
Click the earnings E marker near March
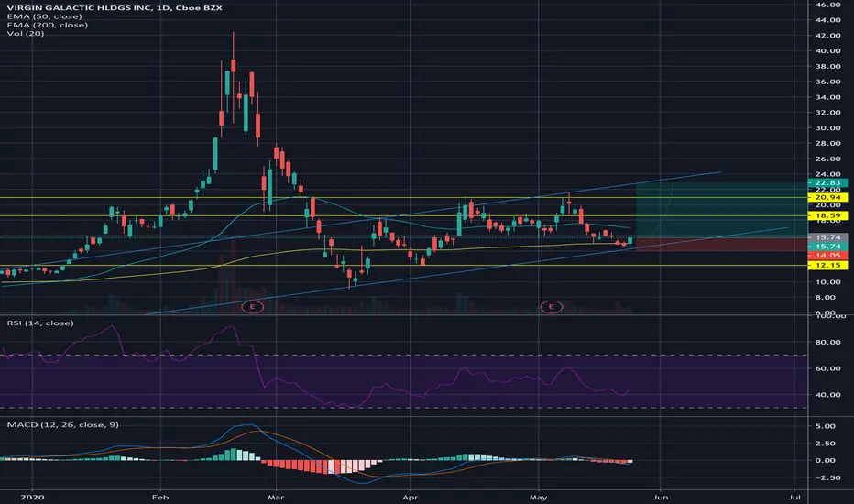point(253,307)
